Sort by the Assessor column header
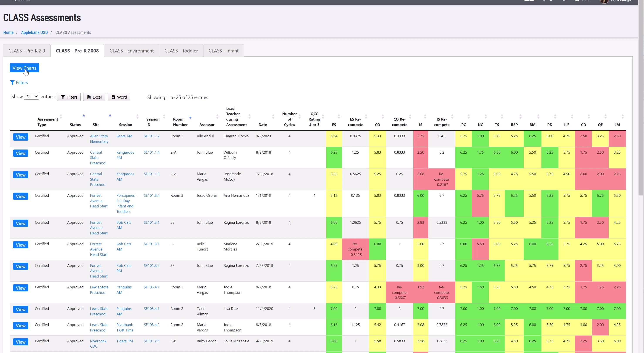The height and width of the screenshot is (353, 644). pyautogui.click(x=207, y=125)
